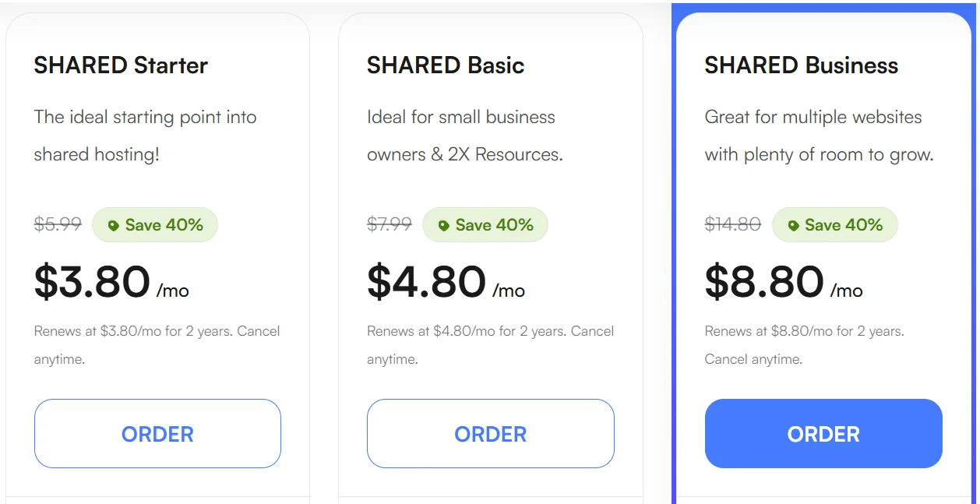Click the '2X Resources' description text
The image size is (980, 504).
(505, 154)
